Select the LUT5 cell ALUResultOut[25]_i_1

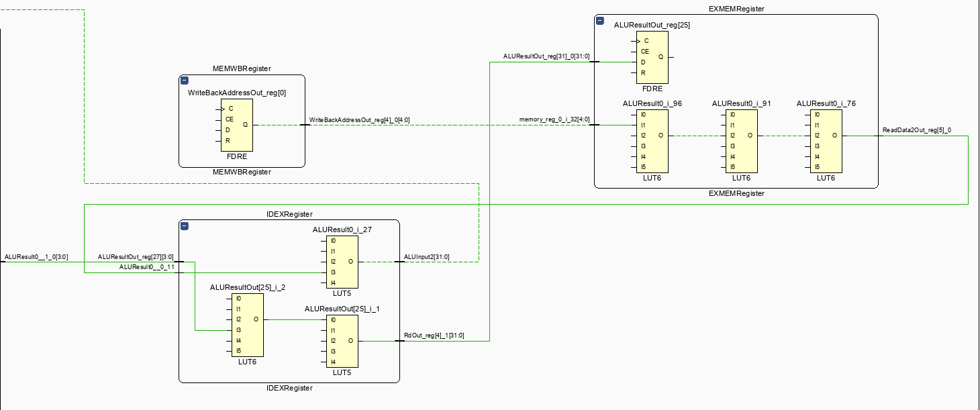[x=344, y=340]
